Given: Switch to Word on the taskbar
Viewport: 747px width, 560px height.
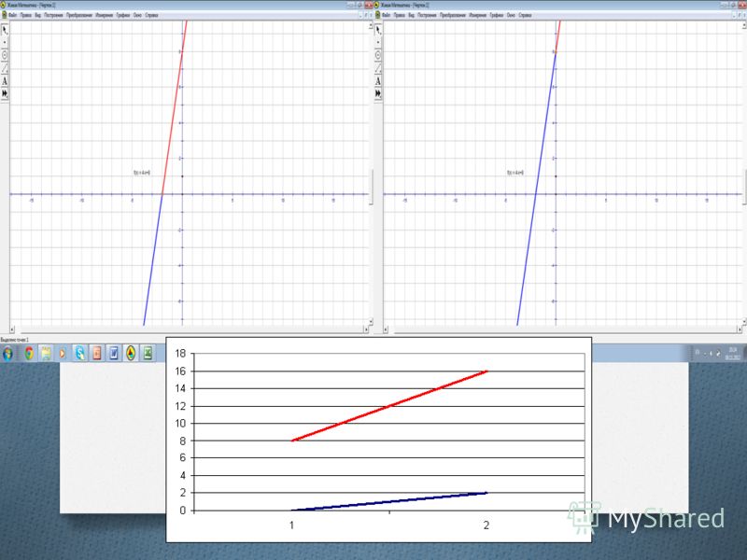Looking at the screenshot, I should pyautogui.click(x=113, y=354).
